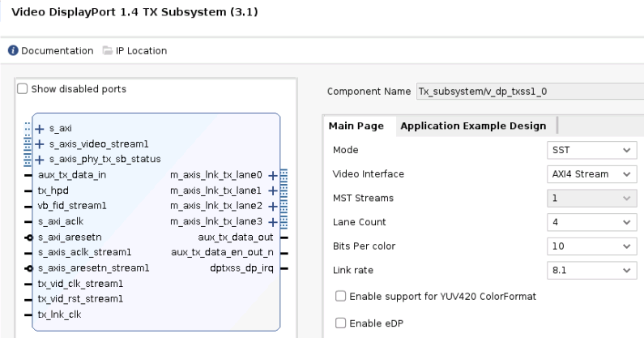Open the Video Interface dropdown

pyautogui.click(x=589, y=174)
